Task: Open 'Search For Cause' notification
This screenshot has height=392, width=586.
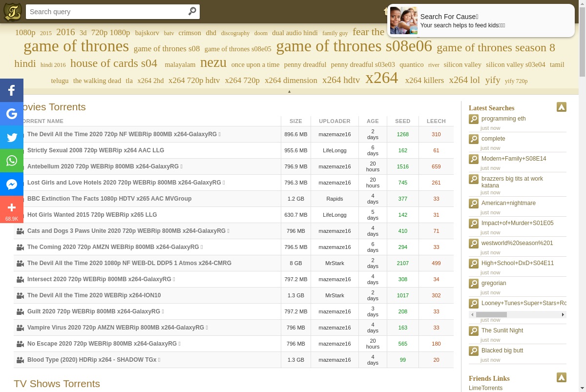Action: (481, 21)
